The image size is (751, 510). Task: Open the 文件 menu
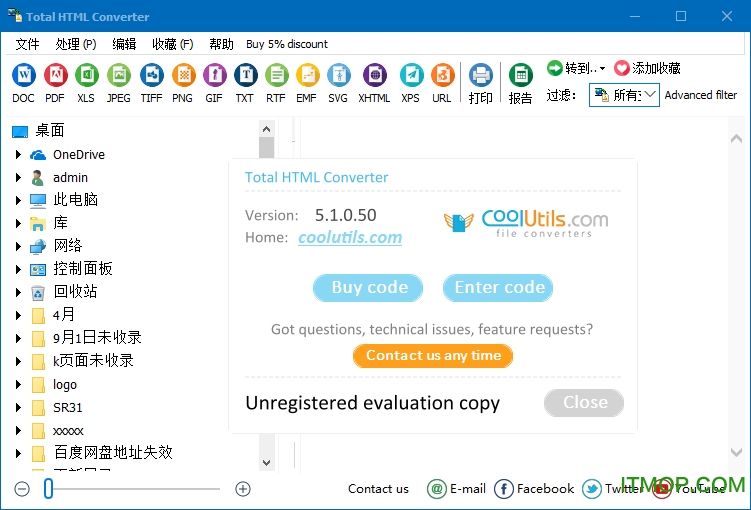click(27, 44)
